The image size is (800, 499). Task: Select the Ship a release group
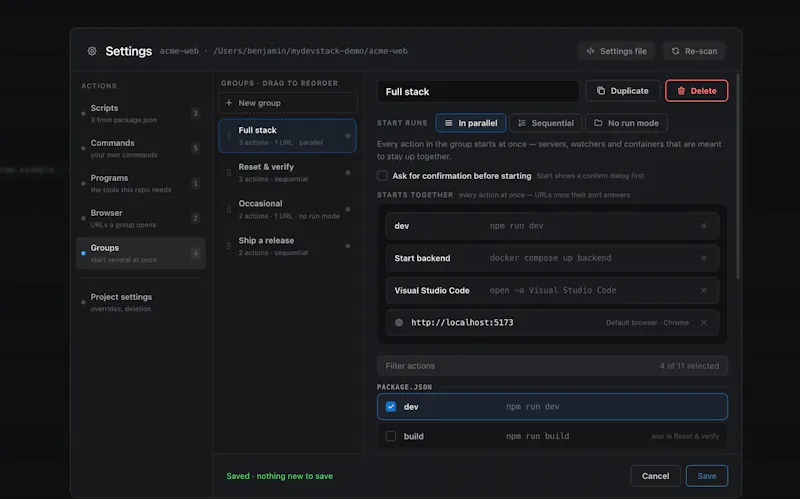click(287, 246)
